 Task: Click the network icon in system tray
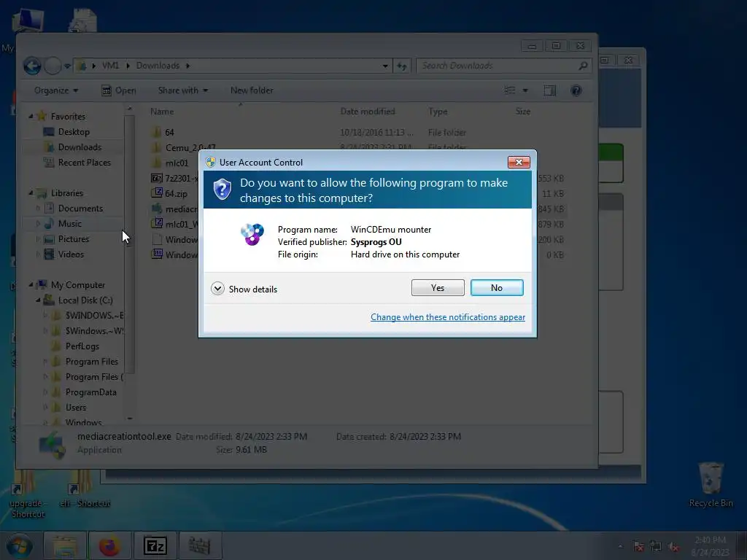[656, 547]
